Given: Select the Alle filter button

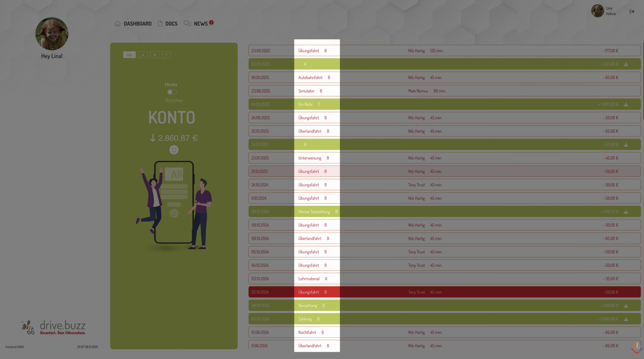Looking at the screenshot, I should pyautogui.click(x=129, y=55).
